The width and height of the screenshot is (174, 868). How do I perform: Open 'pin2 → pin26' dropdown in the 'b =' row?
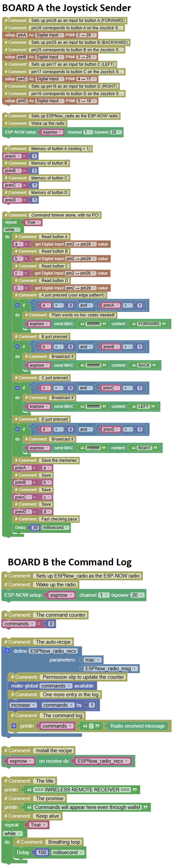coord(80,259)
